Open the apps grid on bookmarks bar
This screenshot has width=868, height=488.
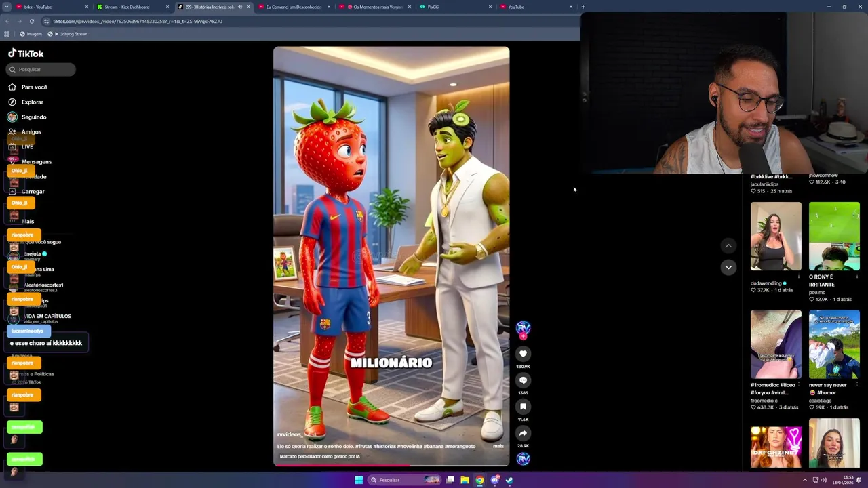[x=7, y=34]
